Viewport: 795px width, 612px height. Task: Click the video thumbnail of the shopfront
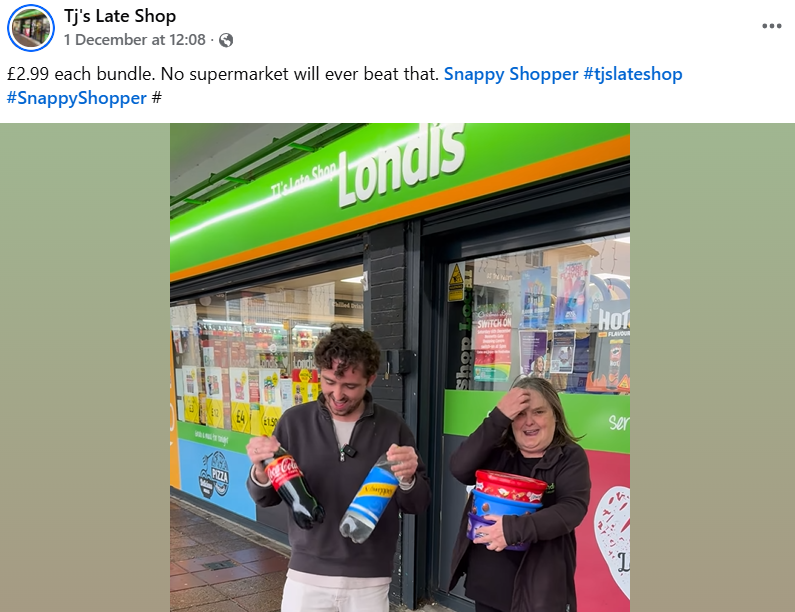[400, 367]
